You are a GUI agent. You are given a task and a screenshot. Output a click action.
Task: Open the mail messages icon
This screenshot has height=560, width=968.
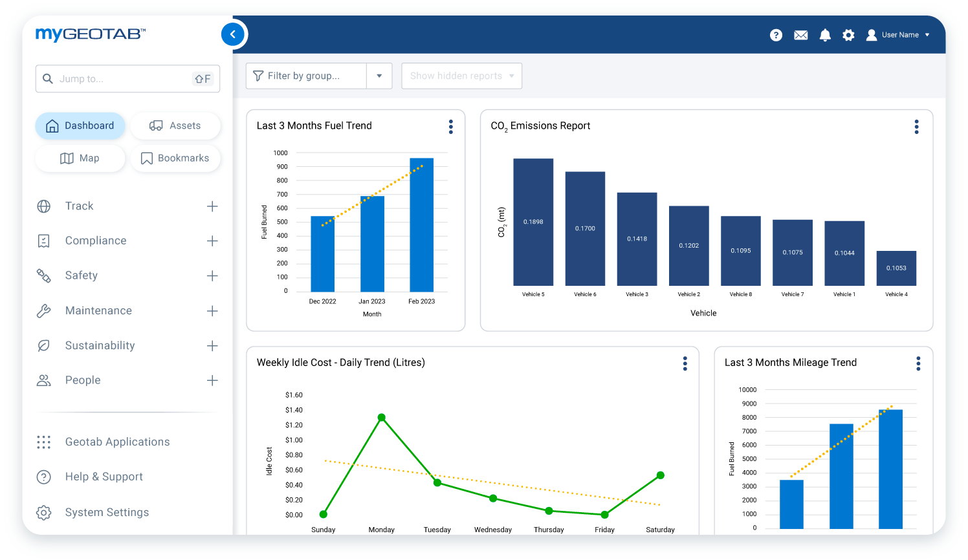(x=800, y=35)
